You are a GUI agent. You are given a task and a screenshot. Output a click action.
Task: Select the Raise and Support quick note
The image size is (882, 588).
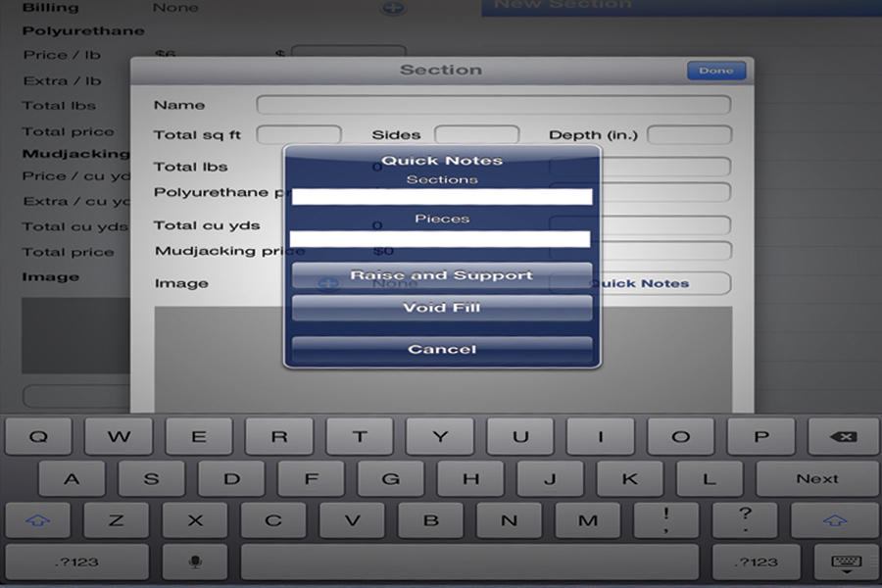(x=441, y=275)
